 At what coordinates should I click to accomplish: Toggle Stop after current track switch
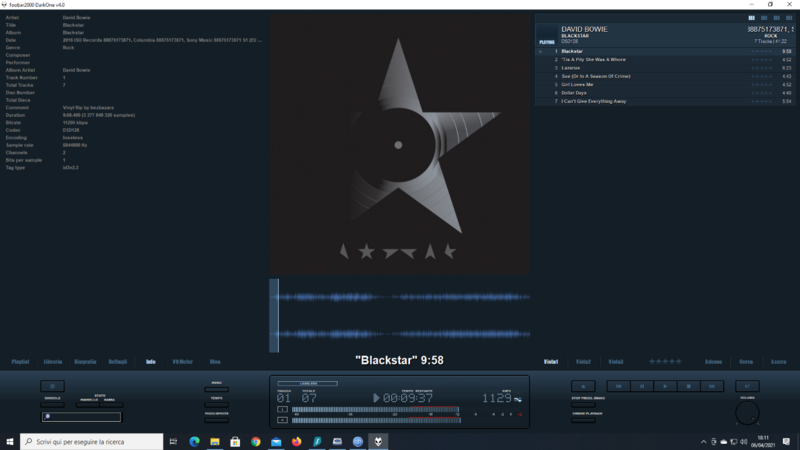tap(583, 405)
